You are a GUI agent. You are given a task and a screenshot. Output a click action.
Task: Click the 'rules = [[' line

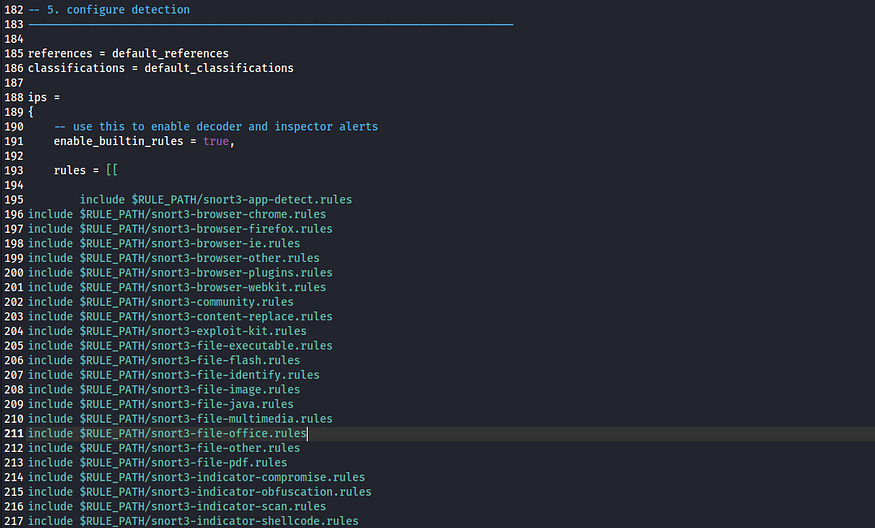click(x=85, y=170)
